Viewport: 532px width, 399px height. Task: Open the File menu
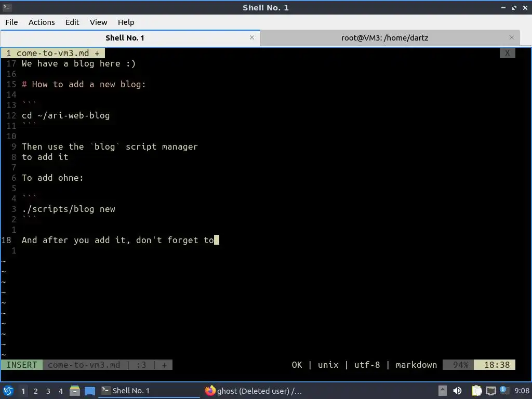(11, 22)
